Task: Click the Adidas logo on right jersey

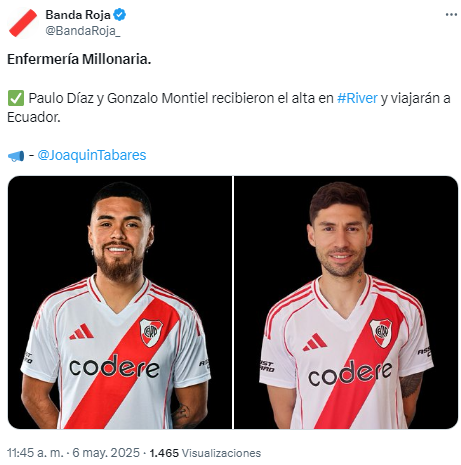Action: [315, 342]
